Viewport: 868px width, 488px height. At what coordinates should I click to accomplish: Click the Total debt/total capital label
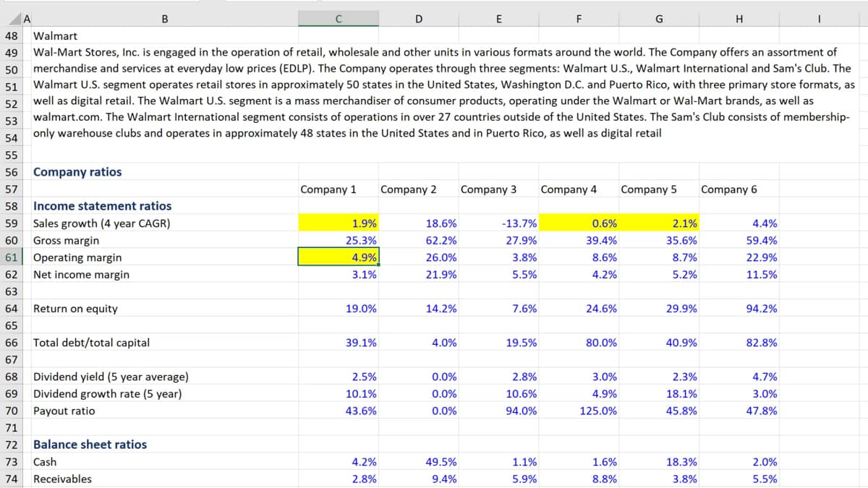[x=92, y=343]
